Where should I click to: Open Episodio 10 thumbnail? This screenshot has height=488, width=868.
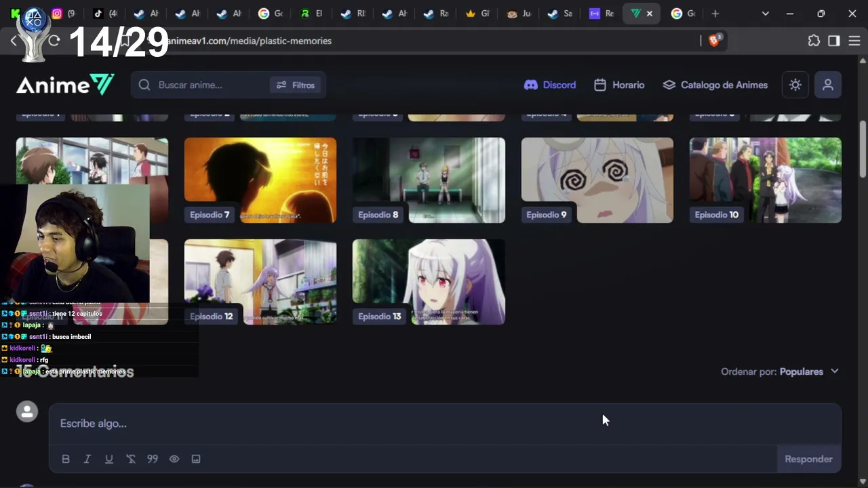pyautogui.click(x=766, y=180)
